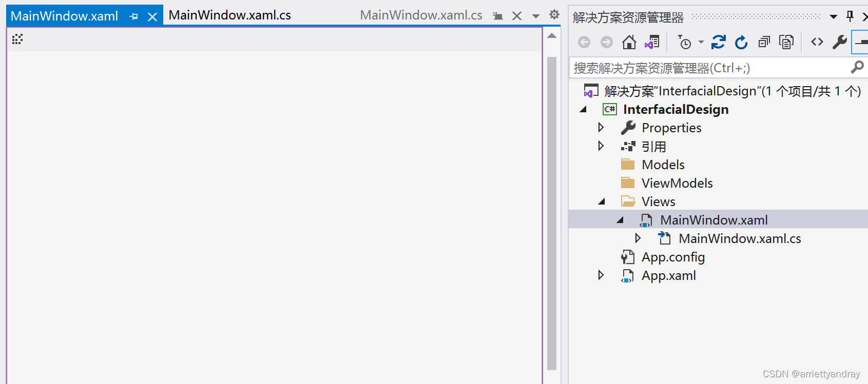Select the 引用 references item
This screenshot has width=868, height=384.
pos(654,146)
